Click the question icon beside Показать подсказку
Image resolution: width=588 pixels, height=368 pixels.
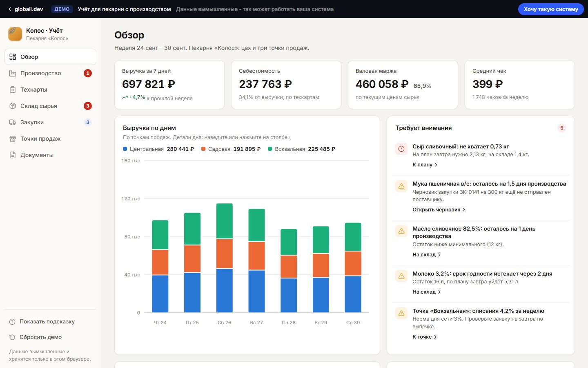coord(12,321)
